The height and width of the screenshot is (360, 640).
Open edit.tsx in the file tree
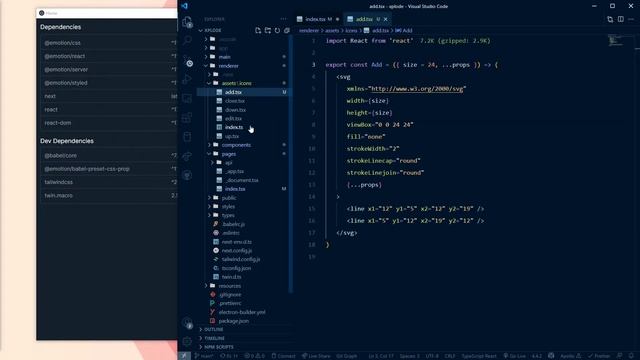(233, 118)
